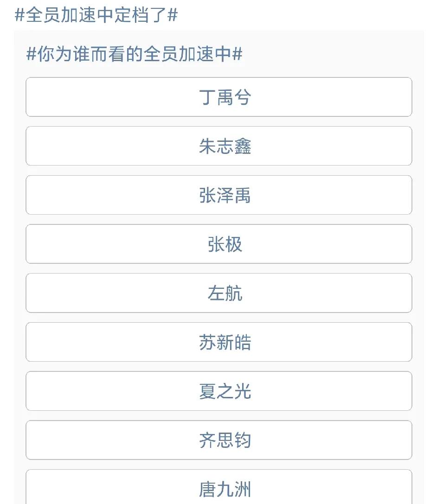Select the 朱志鑫 poll option
The width and height of the screenshot is (437, 504).
218,146
